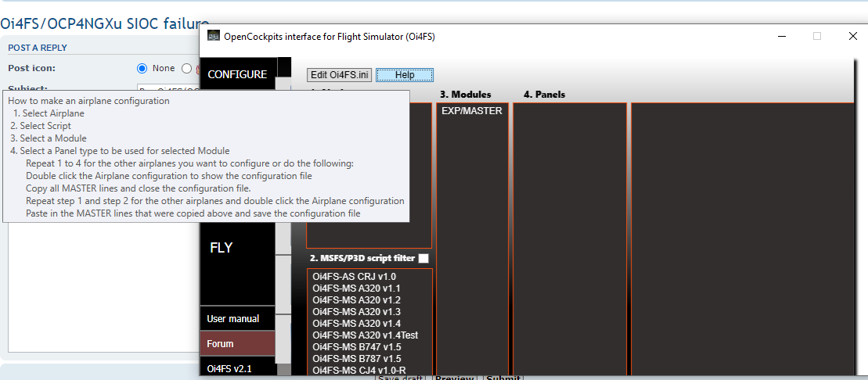Select the None post icon radio button

(142, 69)
